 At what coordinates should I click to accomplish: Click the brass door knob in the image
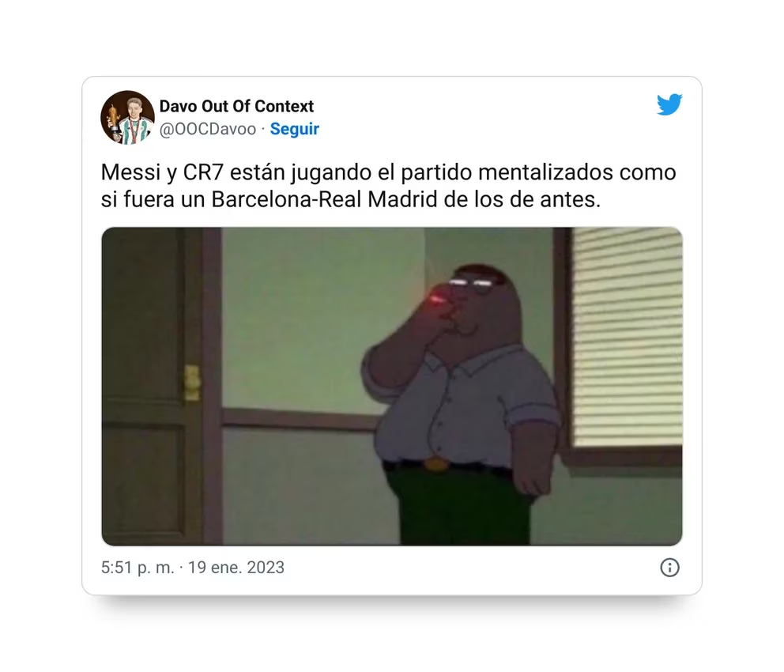[x=192, y=383]
